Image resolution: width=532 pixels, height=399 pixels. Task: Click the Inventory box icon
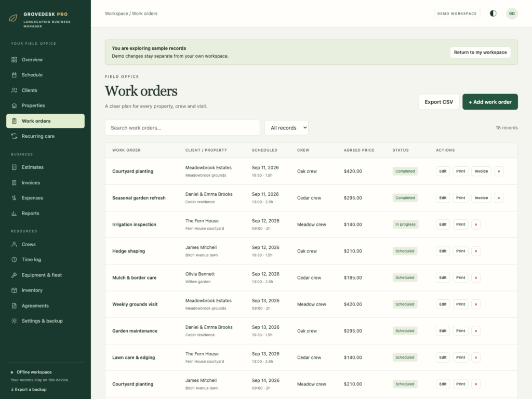pyautogui.click(x=14, y=290)
